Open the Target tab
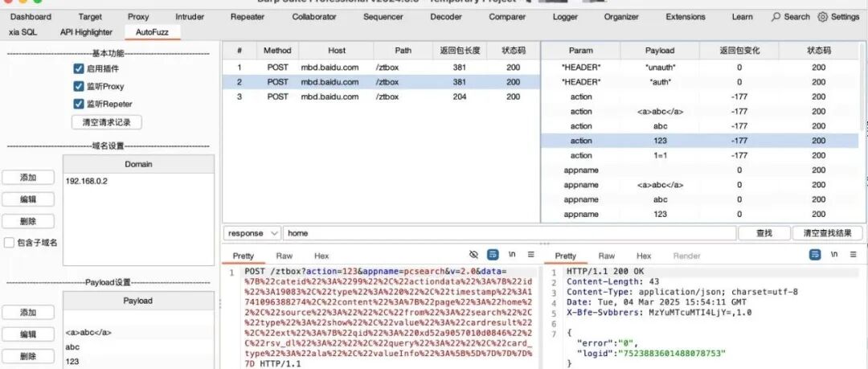868x369 pixels. pyautogui.click(x=90, y=17)
